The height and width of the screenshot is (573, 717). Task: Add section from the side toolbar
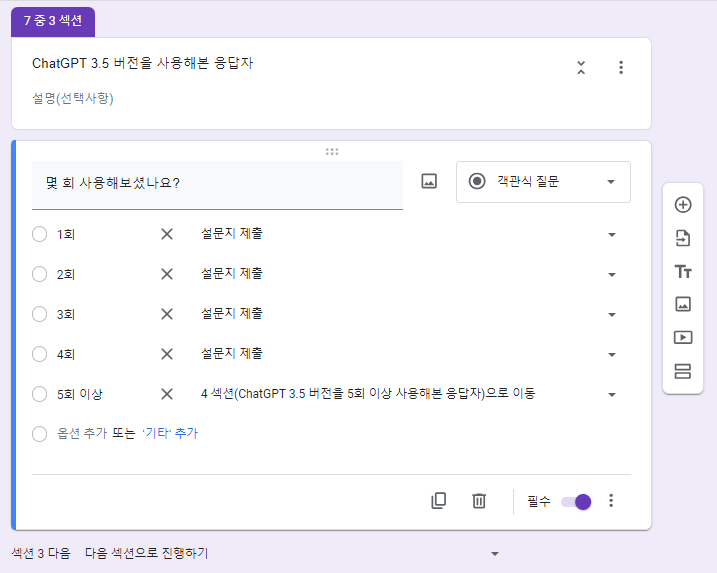click(x=683, y=371)
